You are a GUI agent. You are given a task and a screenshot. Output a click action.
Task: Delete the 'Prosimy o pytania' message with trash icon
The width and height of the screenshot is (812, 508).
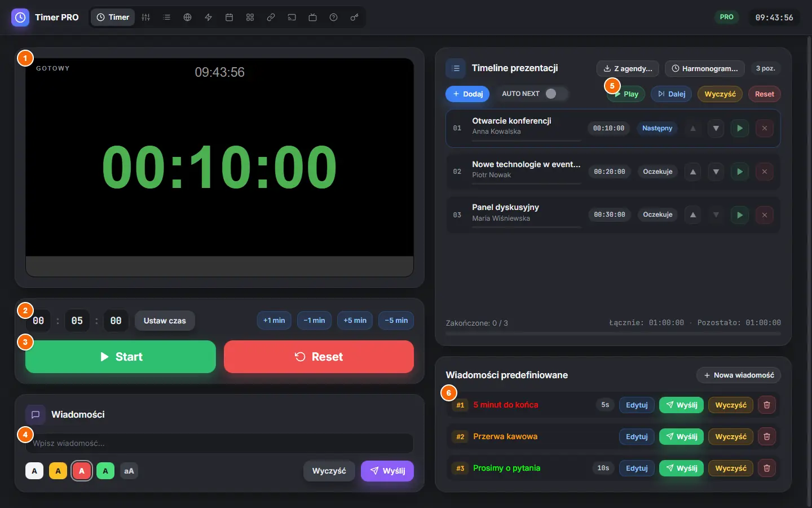(767, 468)
